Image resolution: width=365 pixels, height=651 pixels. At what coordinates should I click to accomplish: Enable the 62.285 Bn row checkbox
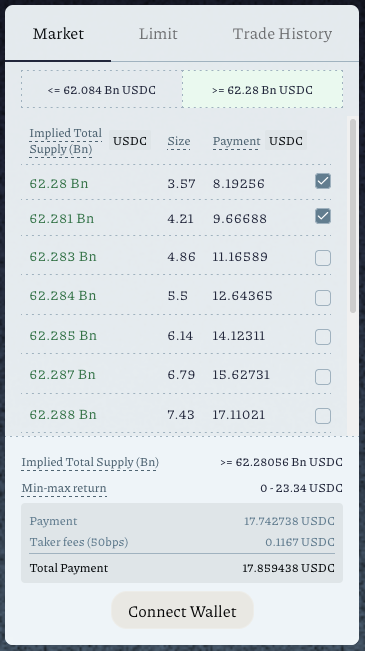click(323, 337)
